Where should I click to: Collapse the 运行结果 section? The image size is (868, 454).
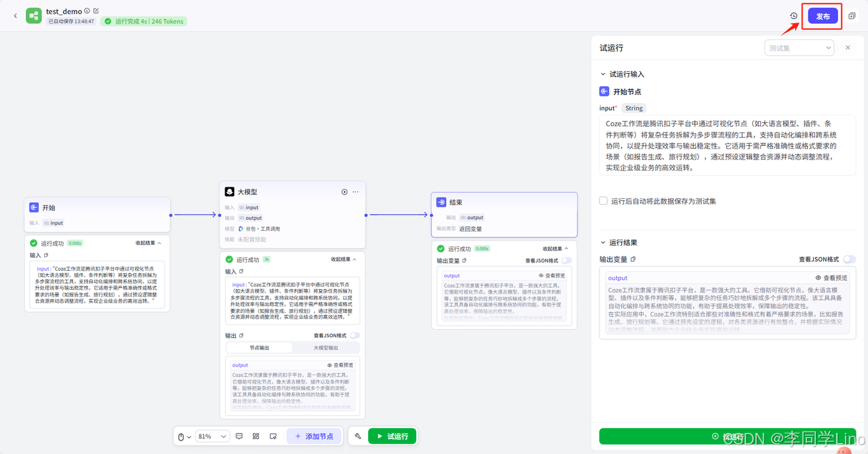603,242
